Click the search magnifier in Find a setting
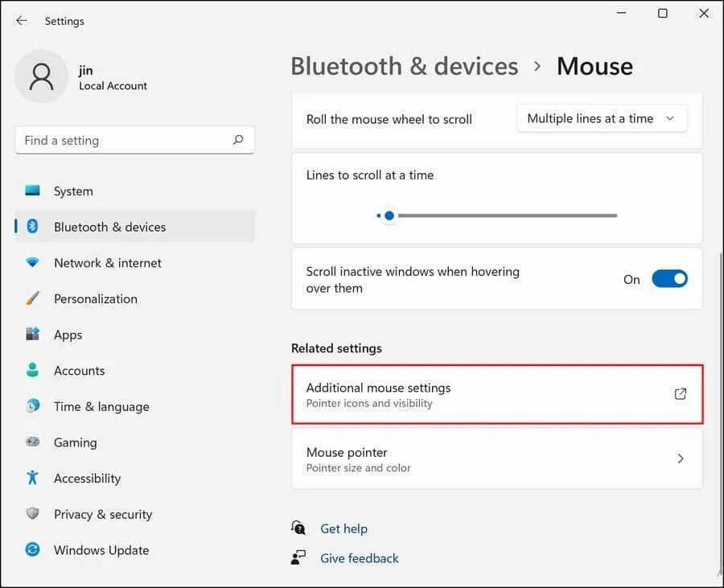724x588 pixels. coord(238,140)
